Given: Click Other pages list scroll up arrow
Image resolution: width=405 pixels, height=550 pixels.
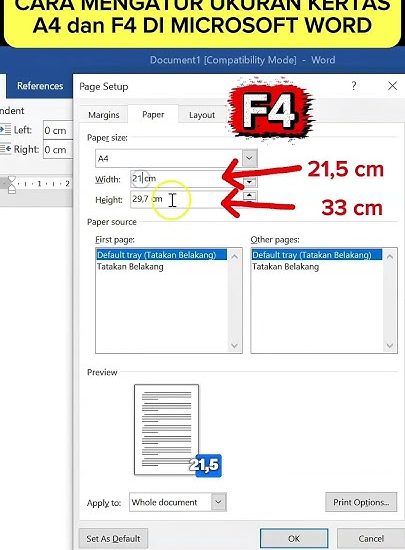Looking at the screenshot, I should click(x=390, y=256).
